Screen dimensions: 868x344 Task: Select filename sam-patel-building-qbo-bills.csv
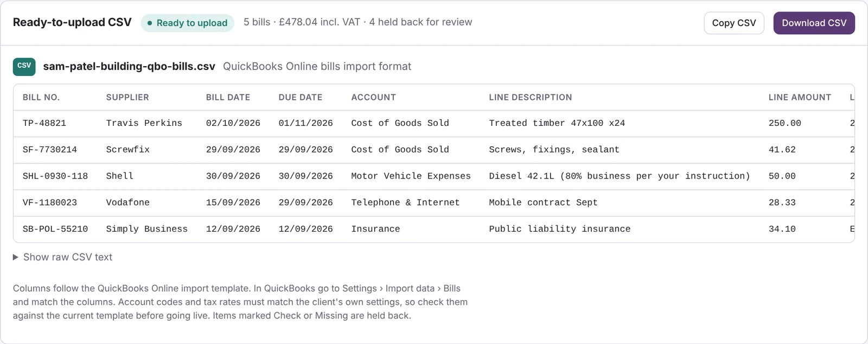[x=129, y=66]
